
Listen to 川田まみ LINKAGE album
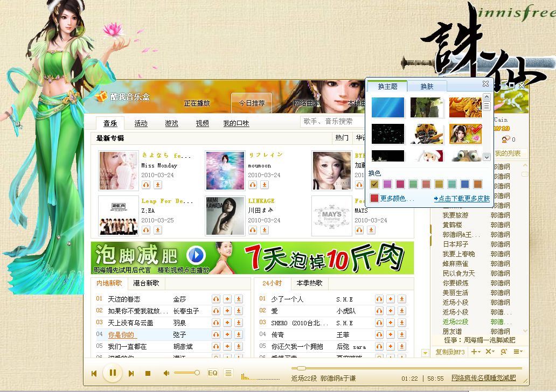(253, 230)
